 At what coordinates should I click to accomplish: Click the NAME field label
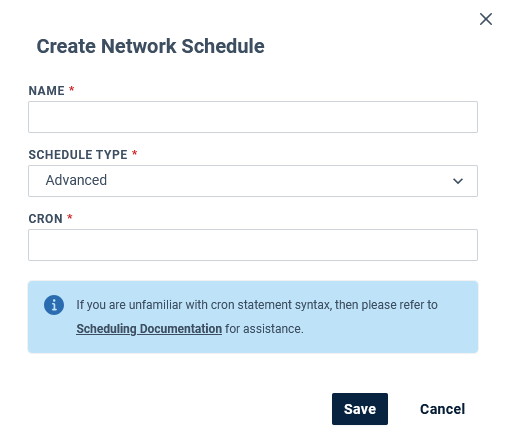pos(46,91)
